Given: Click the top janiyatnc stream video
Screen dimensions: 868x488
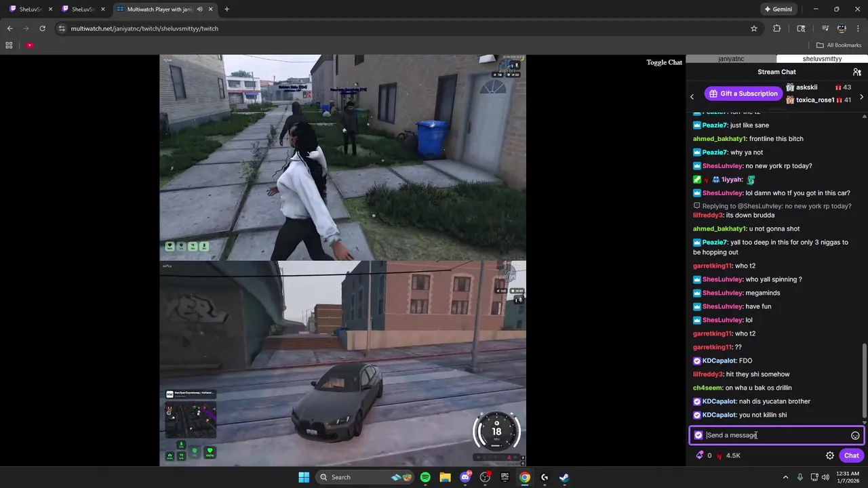Looking at the screenshot, I should tap(342, 157).
